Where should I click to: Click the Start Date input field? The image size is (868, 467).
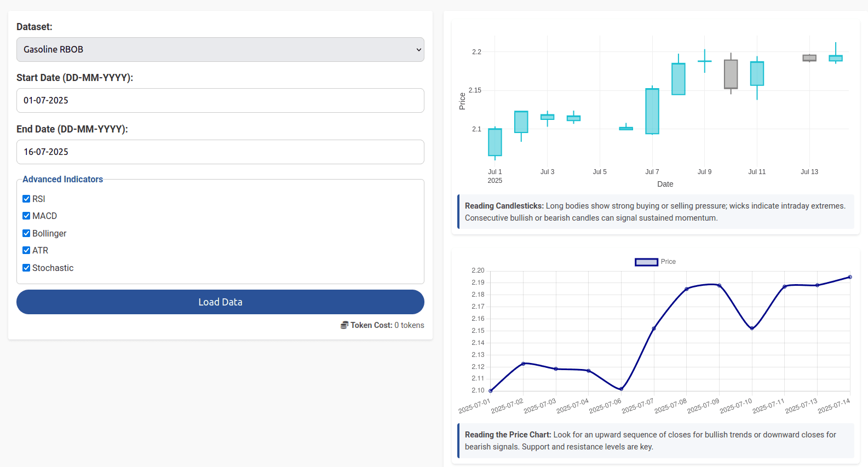220,100
